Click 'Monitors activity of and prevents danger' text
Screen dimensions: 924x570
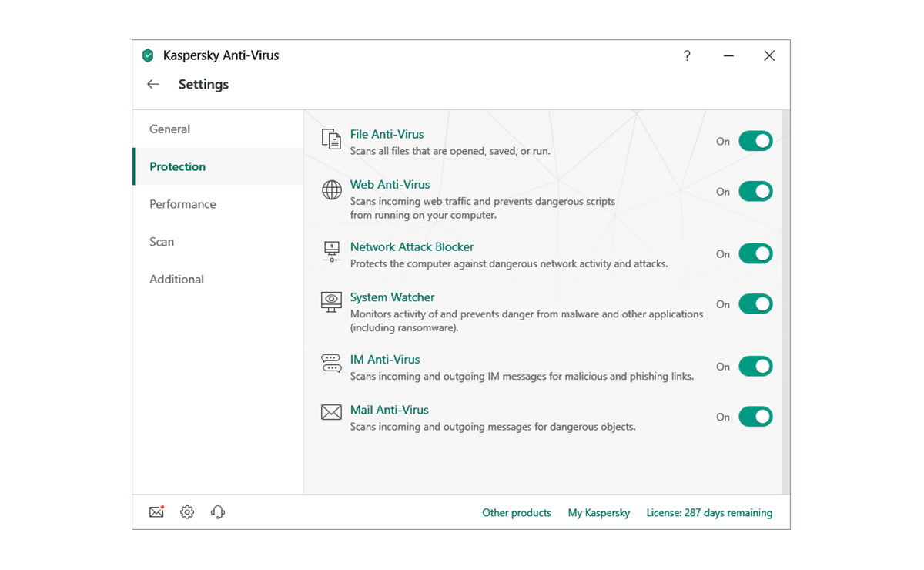pos(527,320)
